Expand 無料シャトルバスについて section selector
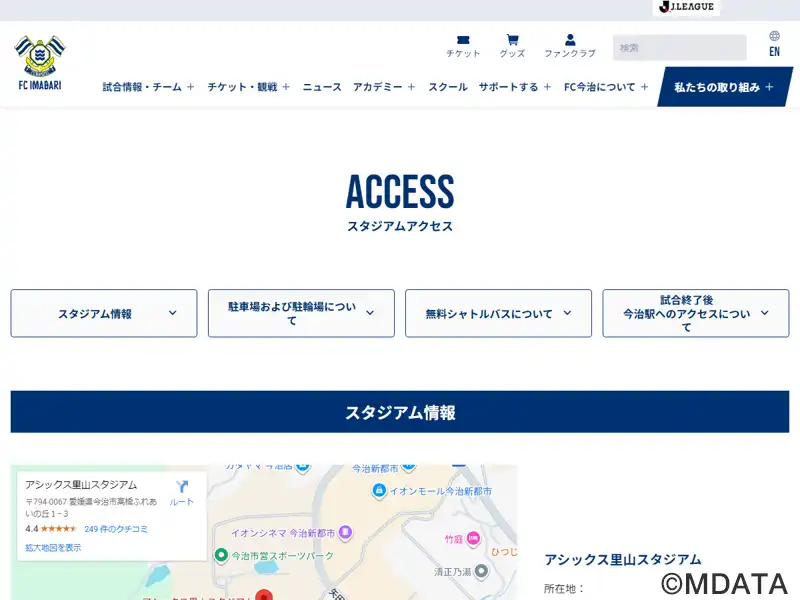 pos(498,313)
